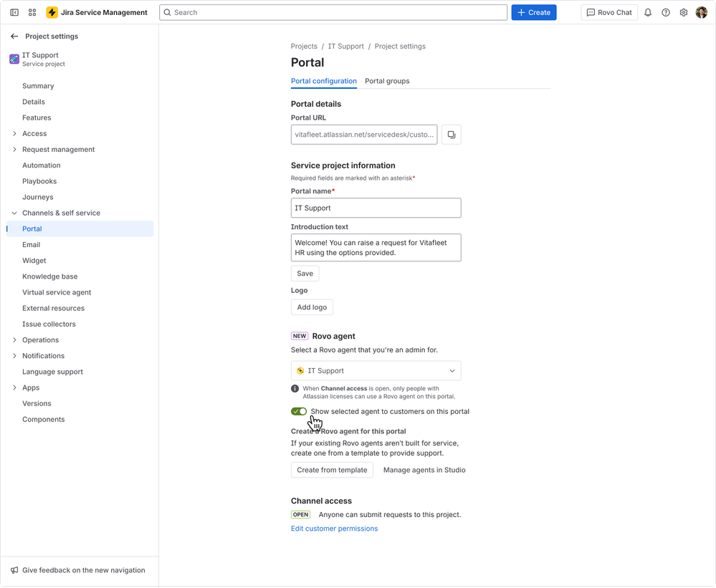
Task: Open Features in the sidebar
Action: pyautogui.click(x=37, y=117)
